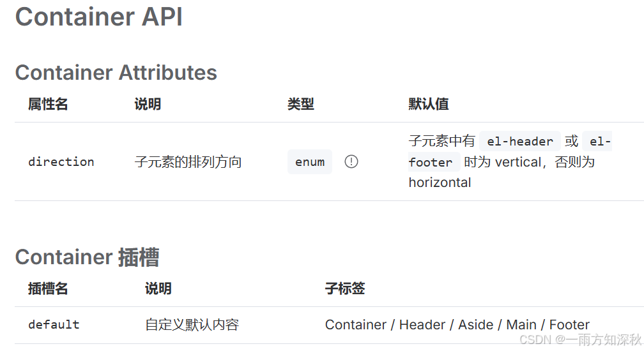This screenshot has width=644, height=351.
Task: Click the 默认值 column header
Action: [428, 104]
